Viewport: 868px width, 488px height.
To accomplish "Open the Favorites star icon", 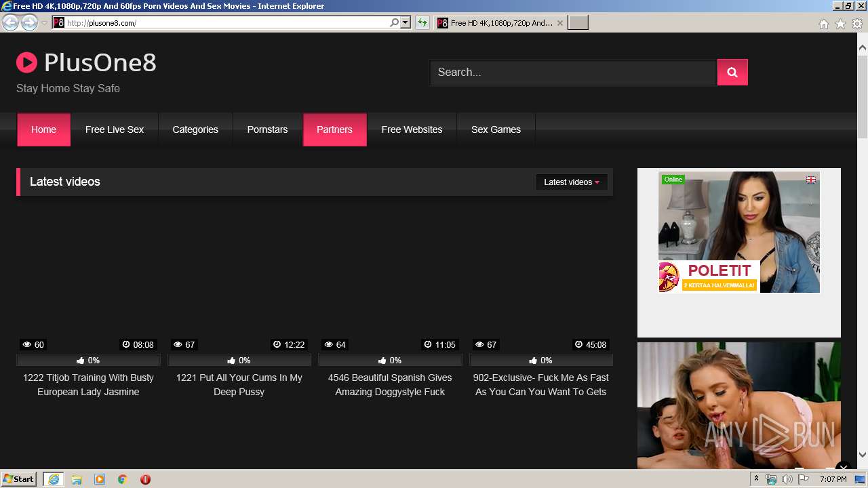I will point(840,24).
